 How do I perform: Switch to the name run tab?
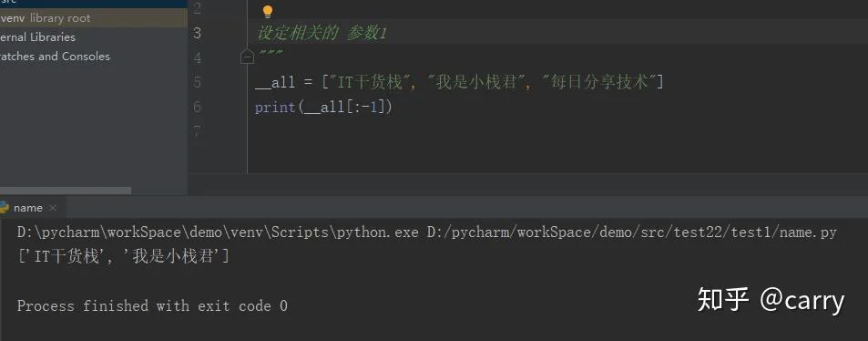27,208
